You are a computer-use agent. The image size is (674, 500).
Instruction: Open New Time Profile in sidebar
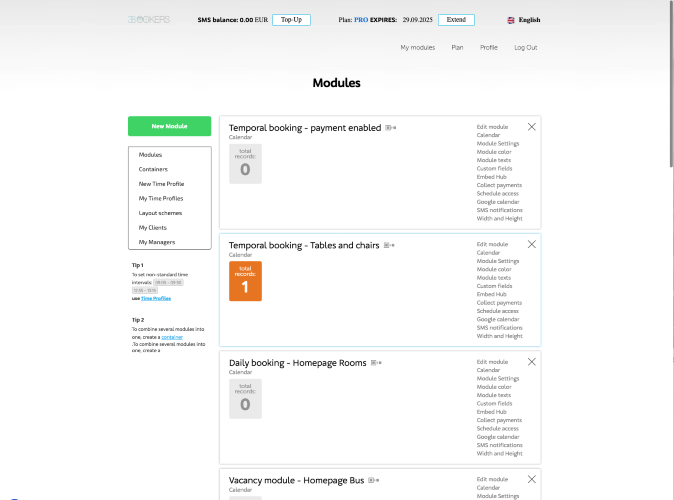click(x=161, y=184)
